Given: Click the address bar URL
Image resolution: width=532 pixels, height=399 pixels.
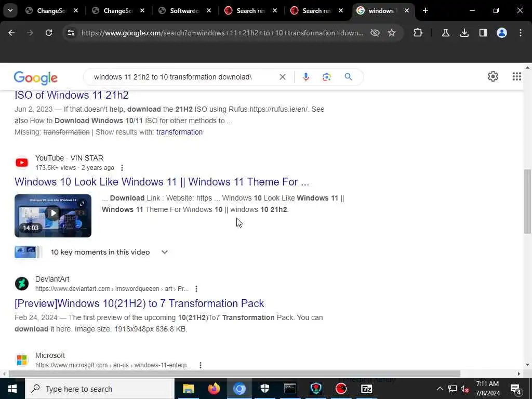Looking at the screenshot, I should [x=222, y=33].
